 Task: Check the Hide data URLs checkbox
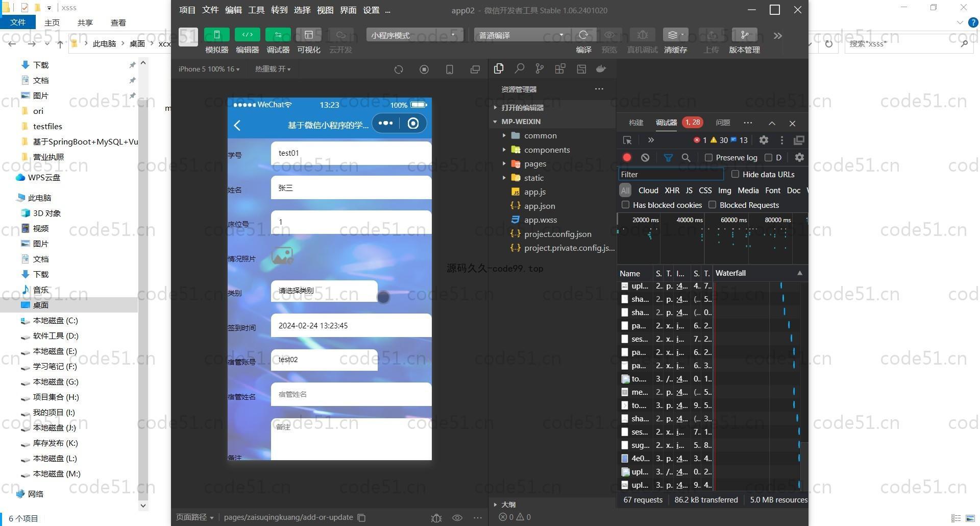coord(735,174)
